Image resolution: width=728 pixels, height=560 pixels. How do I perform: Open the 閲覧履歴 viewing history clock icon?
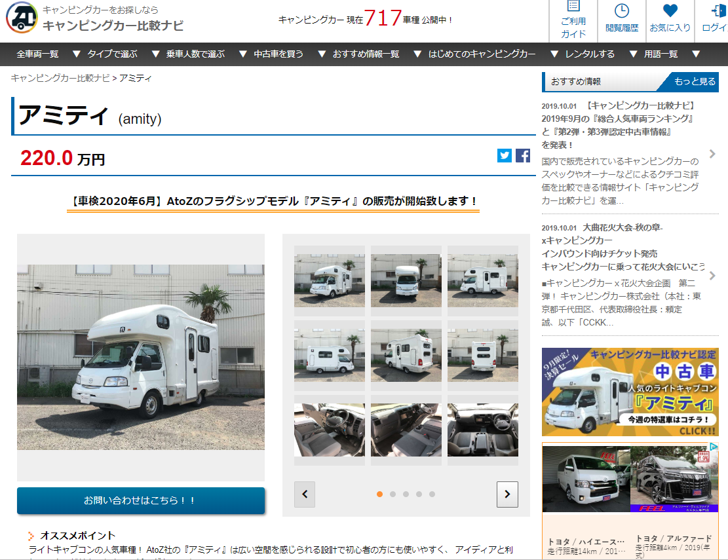(x=621, y=20)
